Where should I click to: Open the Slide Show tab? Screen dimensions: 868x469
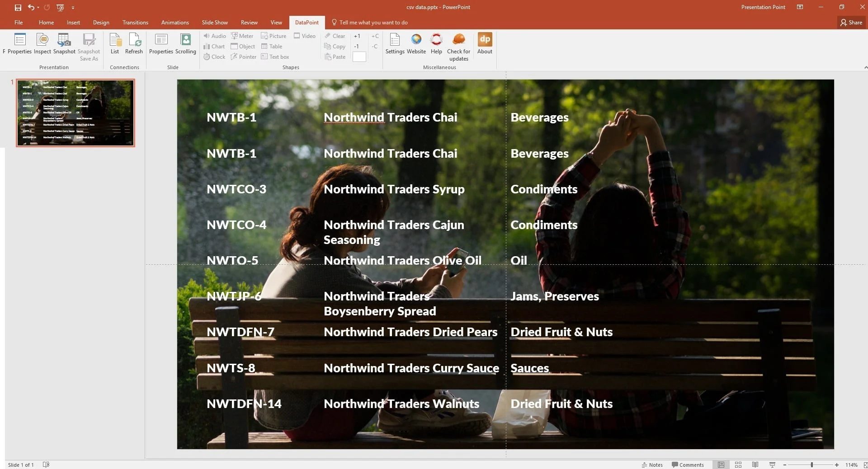(215, 22)
